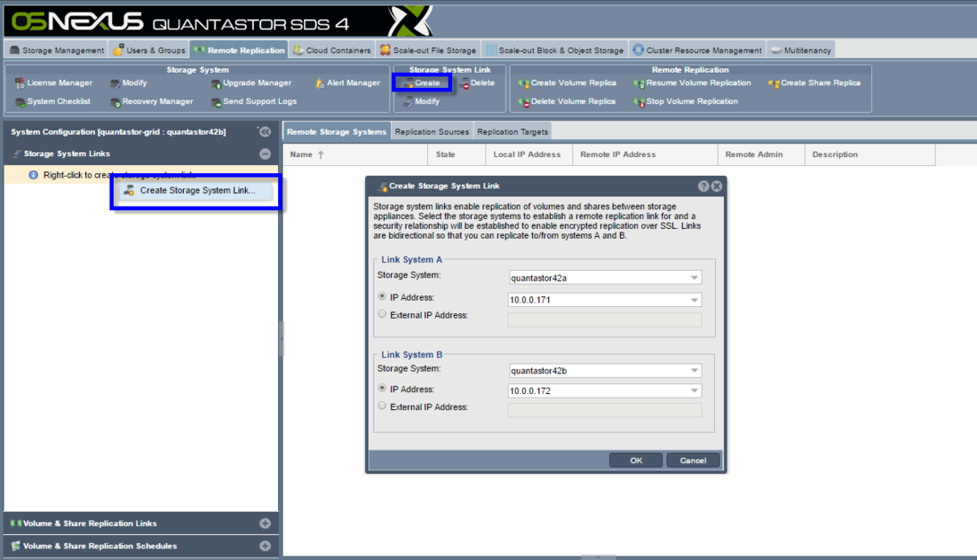Click Stop Volume Replication
The height and width of the screenshot is (560, 977).
point(686,101)
